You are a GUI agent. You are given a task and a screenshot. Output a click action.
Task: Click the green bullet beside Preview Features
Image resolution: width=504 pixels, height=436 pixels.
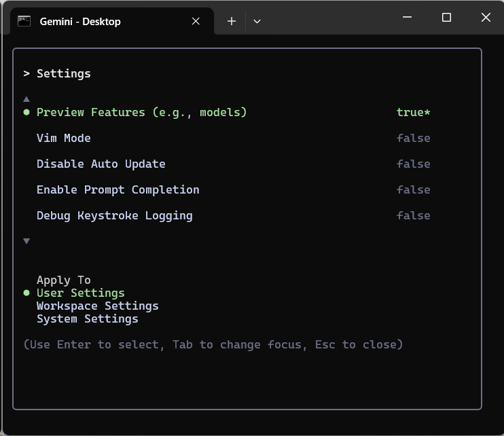(x=26, y=112)
